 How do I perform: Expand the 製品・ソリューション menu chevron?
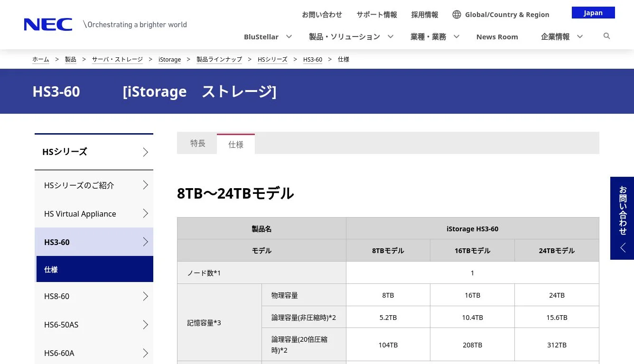point(390,36)
